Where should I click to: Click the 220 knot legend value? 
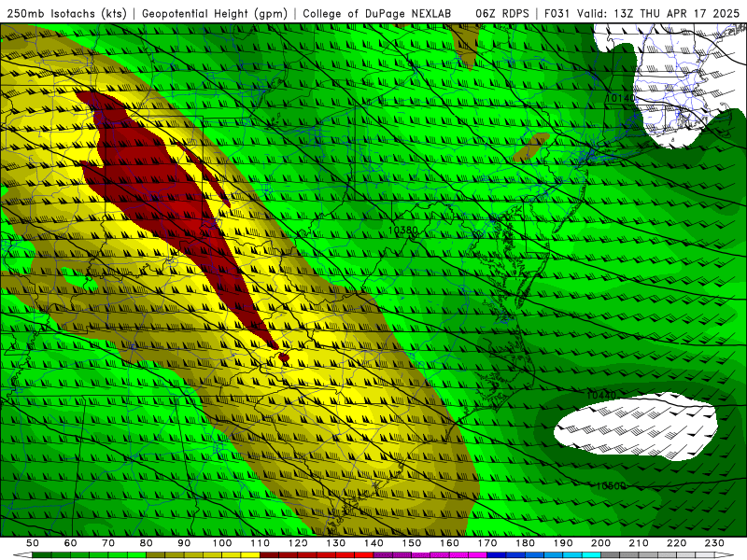pyautogui.click(x=677, y=543)
